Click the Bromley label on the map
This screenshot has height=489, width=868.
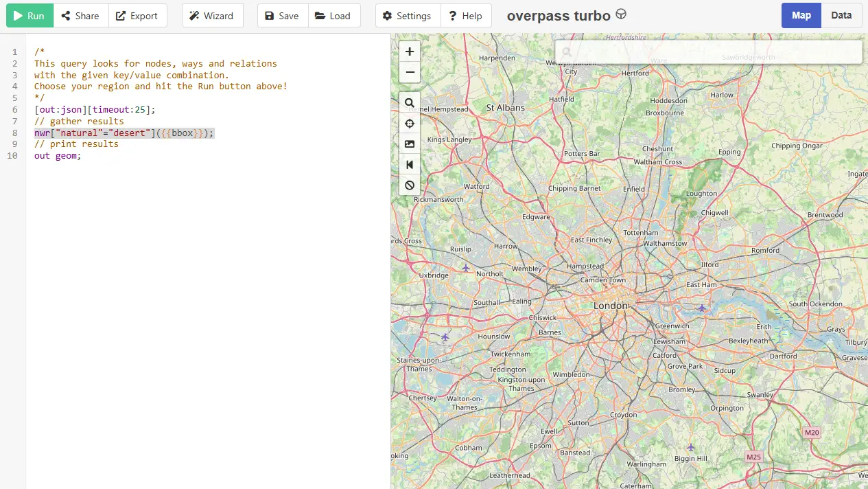tap(682, 389)
